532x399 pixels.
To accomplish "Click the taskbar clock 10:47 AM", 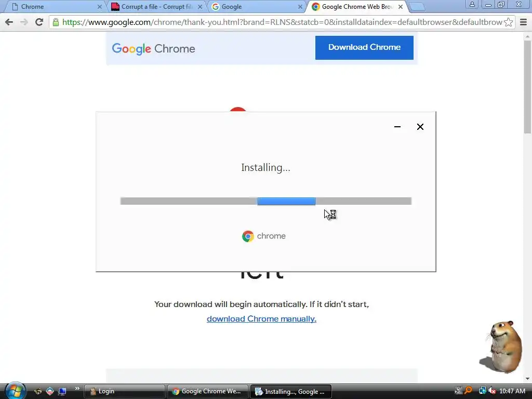I will (512, 391).
